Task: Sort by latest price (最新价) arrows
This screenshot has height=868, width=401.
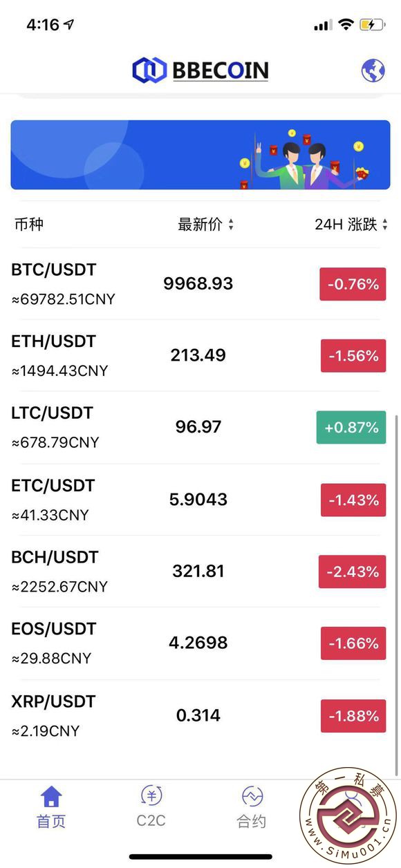Action: [231, 225]
